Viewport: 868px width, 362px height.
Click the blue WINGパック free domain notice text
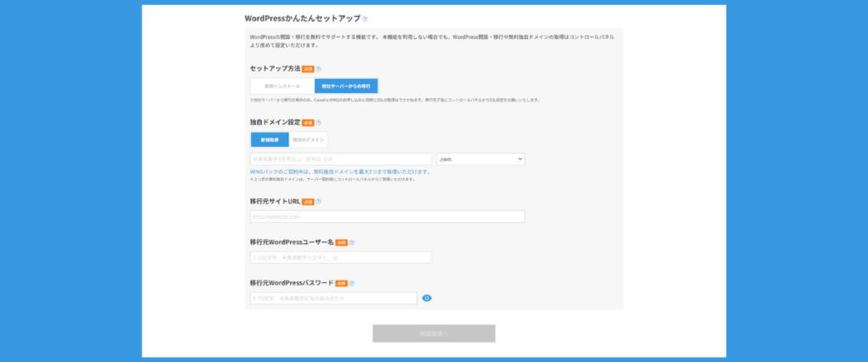click(x=341, y=172)
